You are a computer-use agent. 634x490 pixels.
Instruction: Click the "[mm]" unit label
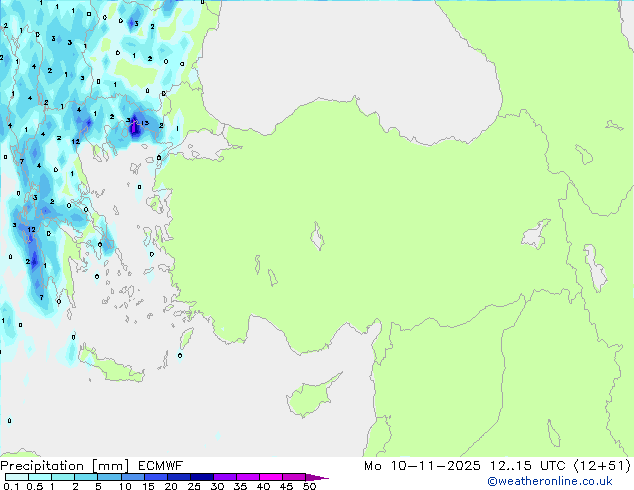[110, 466]
